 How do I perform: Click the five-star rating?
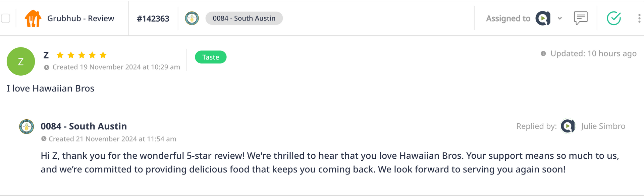coord(82,55)
